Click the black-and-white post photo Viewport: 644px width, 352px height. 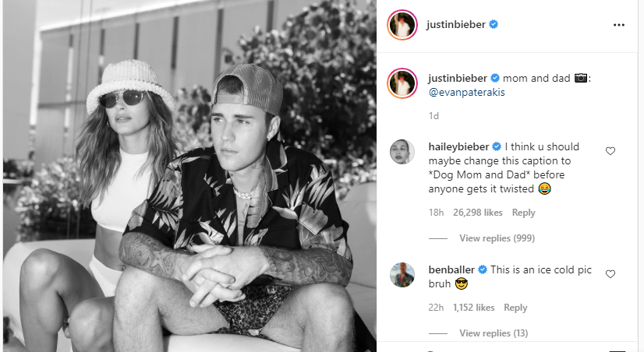189,176
